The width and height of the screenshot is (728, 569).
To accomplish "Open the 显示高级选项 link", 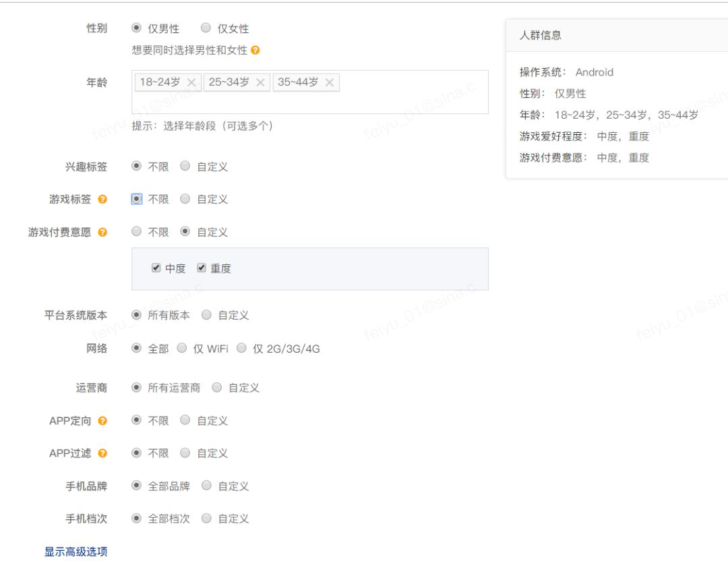I will click(75, 552).
